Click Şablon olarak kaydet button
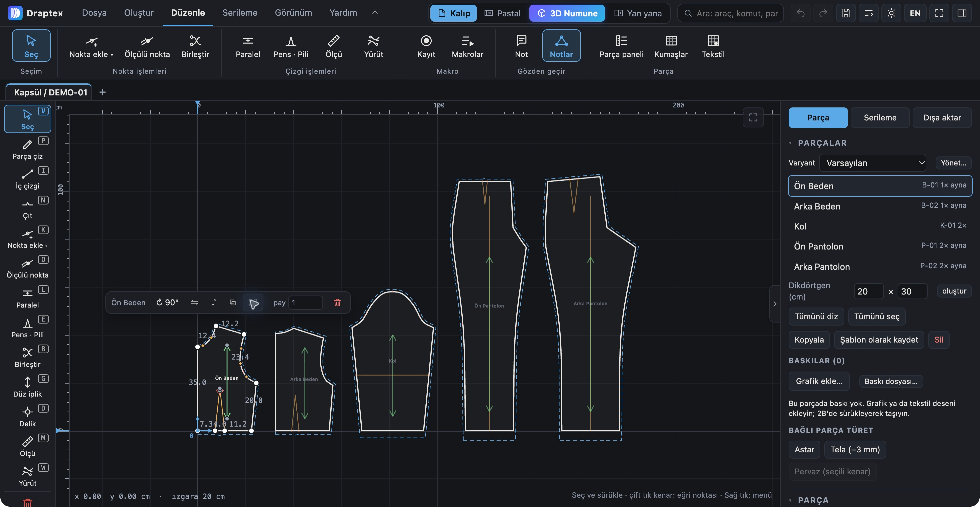 pos(879,340)
